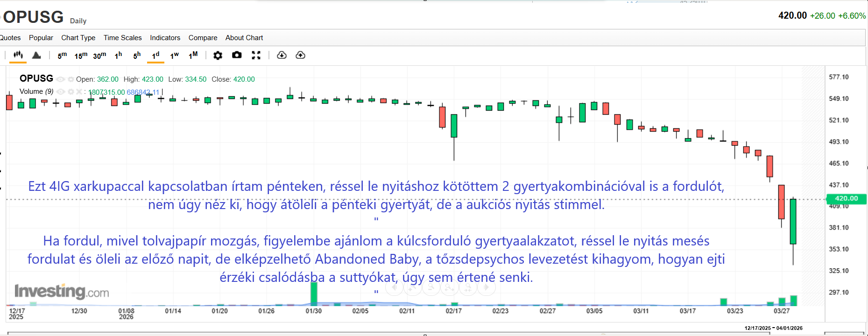
Task: Click the cloud download icon
Action: 282,55
